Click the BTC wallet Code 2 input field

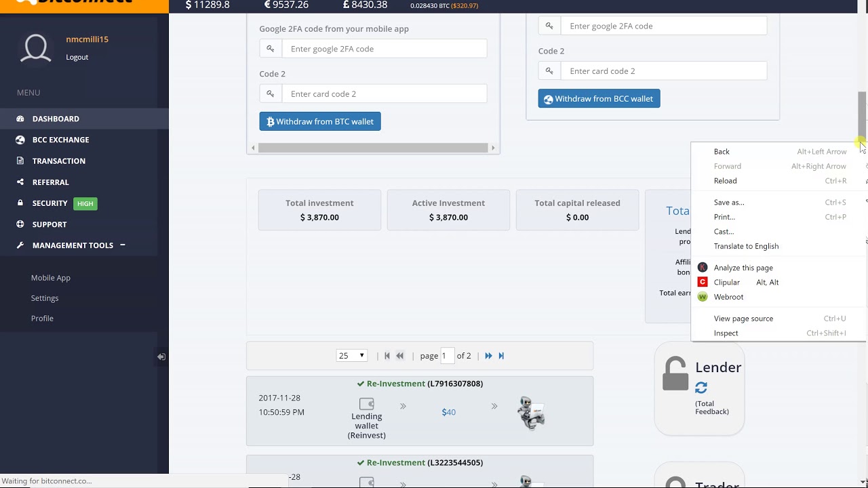[x=384, y=94]
